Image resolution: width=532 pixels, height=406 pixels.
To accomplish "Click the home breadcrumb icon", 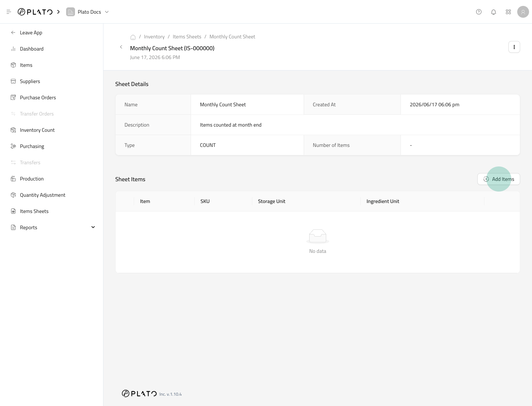I will (x=133, y=37).
